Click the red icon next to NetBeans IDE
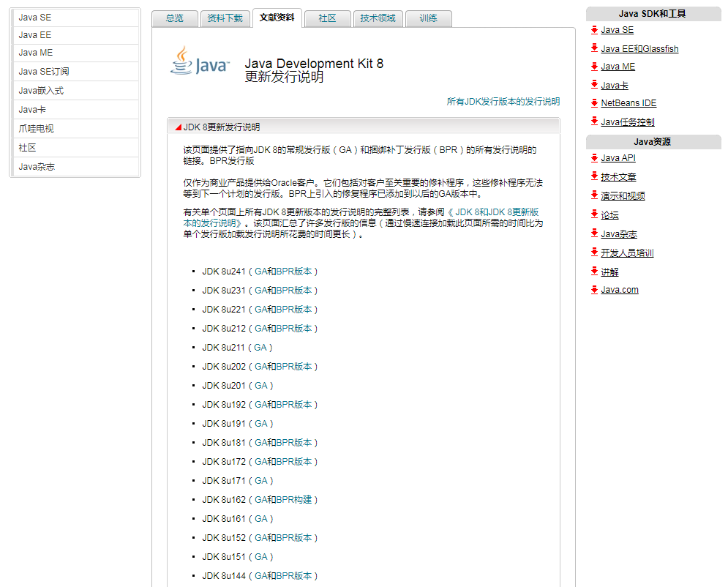The image size is (728, 587). (x=594, y=103)
